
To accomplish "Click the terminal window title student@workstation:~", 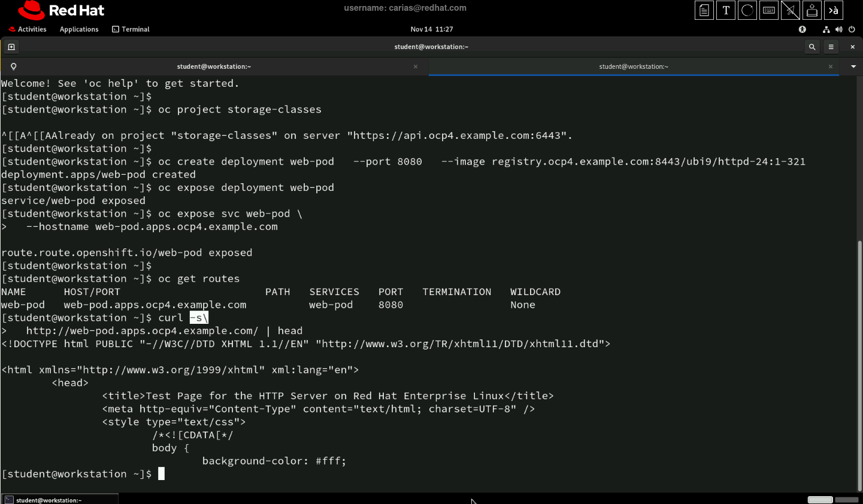I will point(431,47).
